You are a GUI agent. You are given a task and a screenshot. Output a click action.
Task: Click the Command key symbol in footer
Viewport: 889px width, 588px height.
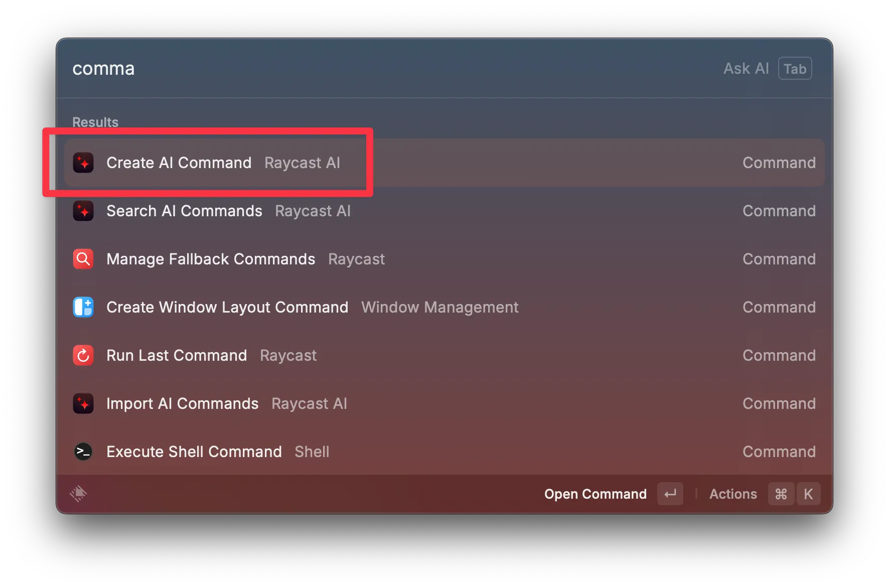coord(781,494)
